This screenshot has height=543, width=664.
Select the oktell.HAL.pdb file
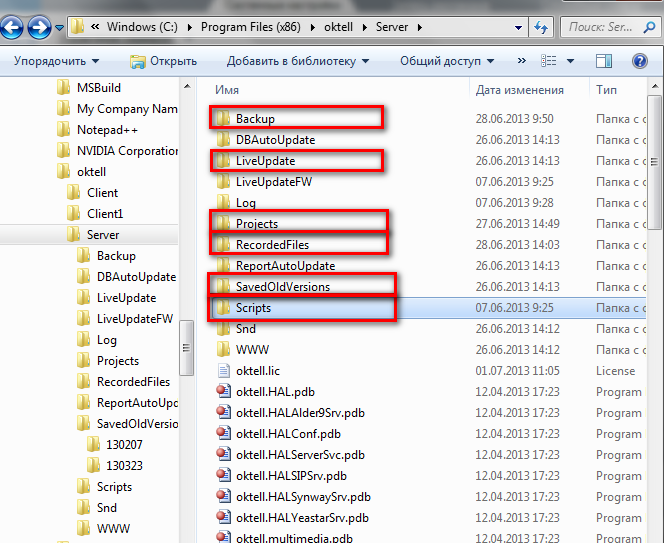269,392
